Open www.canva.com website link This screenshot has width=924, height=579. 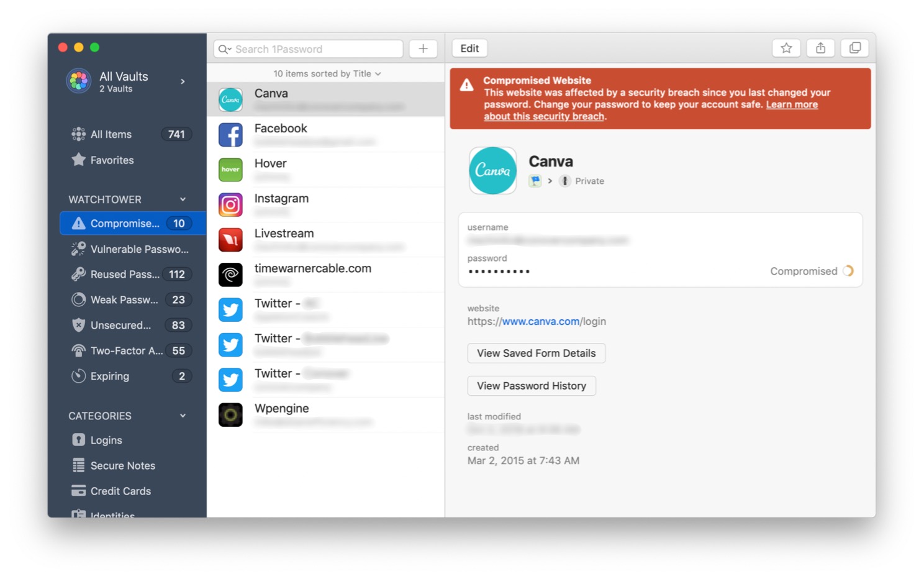[x=540, y=321]
